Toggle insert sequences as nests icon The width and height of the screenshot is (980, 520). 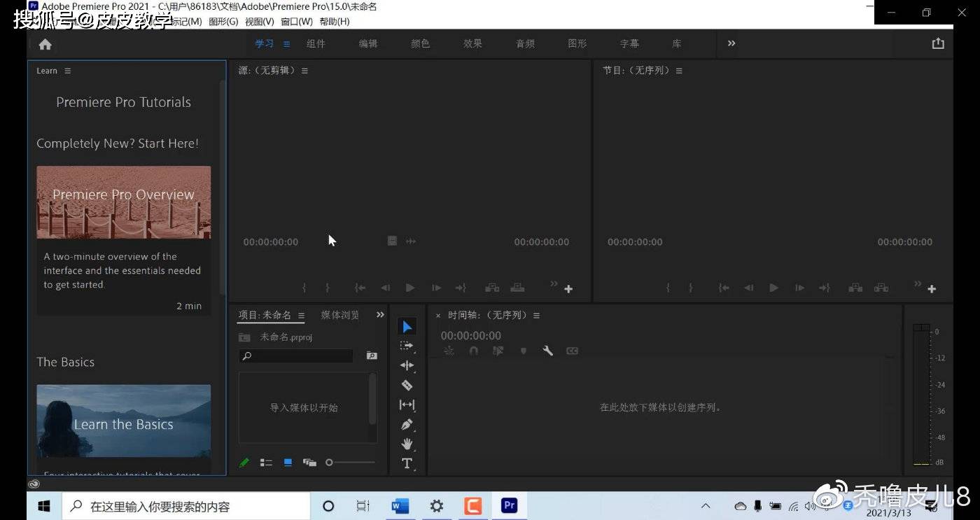(x=449, y=351)
